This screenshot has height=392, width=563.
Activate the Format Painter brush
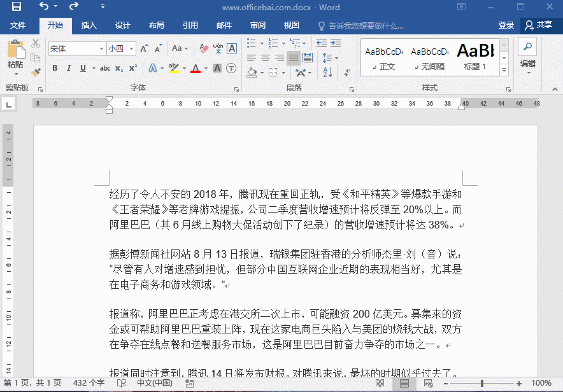pos(35,72)
